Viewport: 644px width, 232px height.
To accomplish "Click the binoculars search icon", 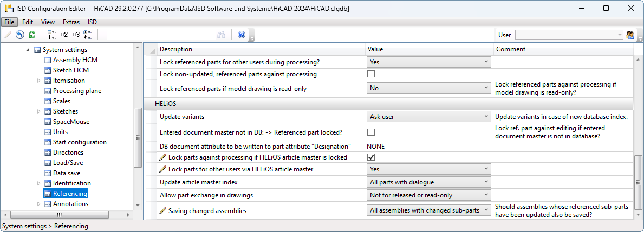I will coord(222,35).
